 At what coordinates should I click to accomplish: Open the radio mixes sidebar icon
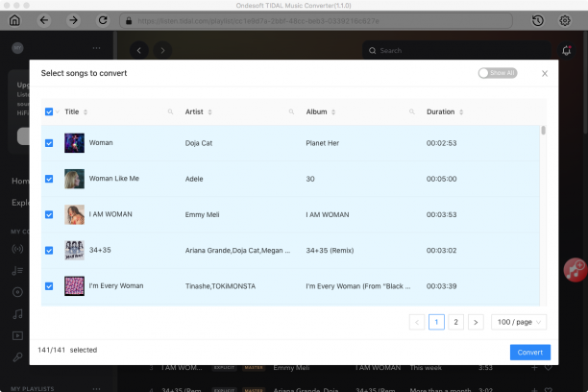[17, 249]
